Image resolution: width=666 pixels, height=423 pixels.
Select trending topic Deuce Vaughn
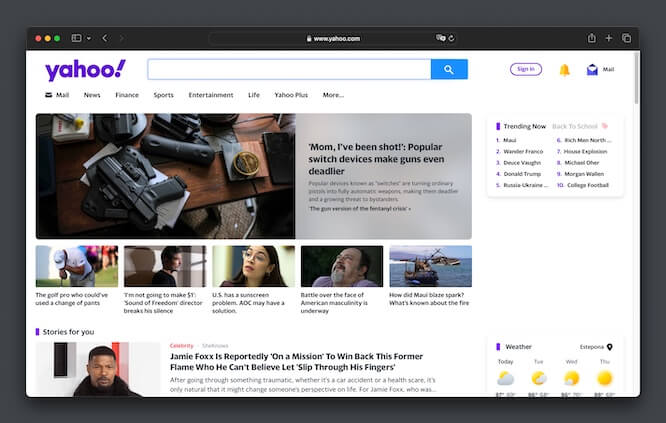pyautogui.click(x=522, y=163)
